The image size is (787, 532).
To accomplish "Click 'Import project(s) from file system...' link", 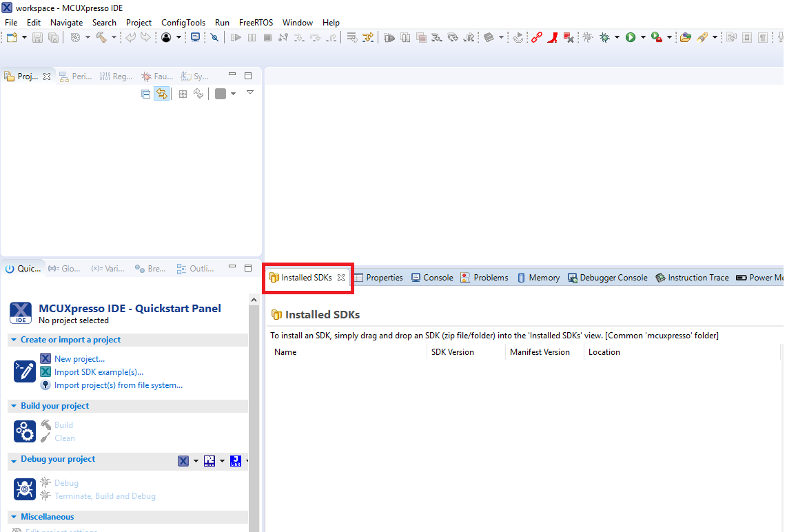I will click(x=119, y=385).
